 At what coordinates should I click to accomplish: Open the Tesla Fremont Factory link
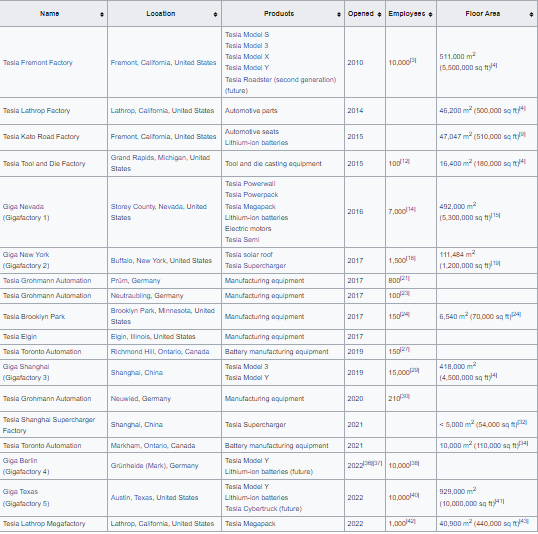(x=38, y=62)
